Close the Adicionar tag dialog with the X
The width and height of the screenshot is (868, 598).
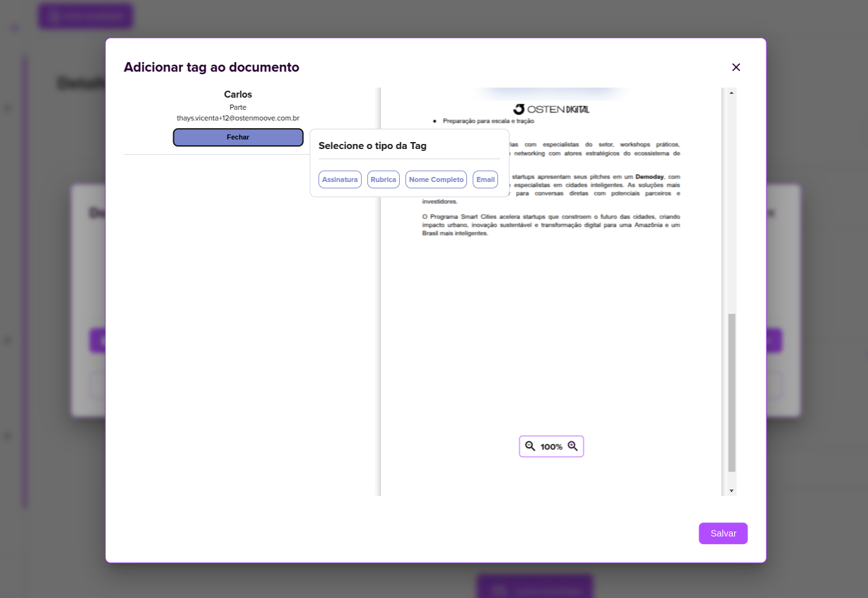(736, 67)
